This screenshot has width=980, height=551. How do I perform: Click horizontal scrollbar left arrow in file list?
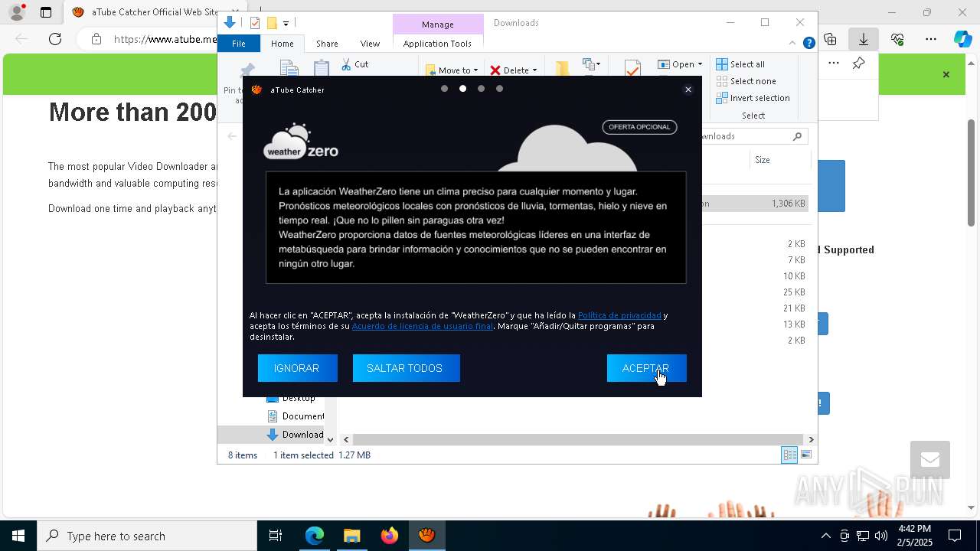click(346, 439)
